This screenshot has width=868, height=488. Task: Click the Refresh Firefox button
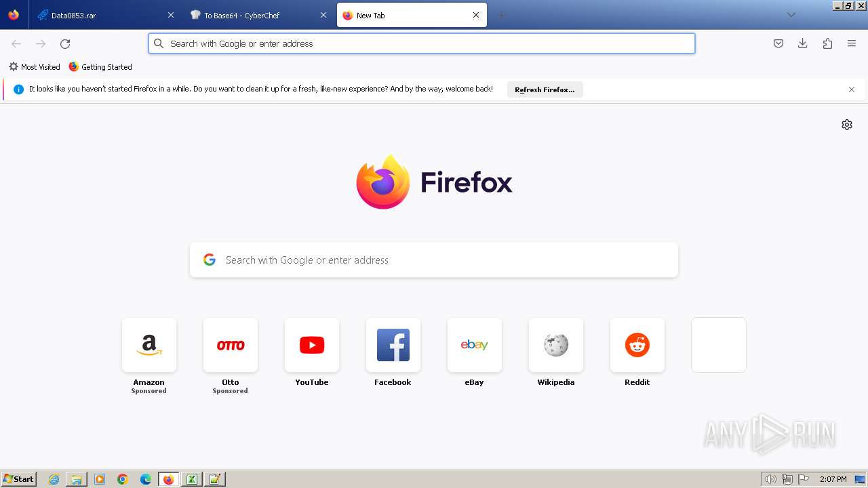point(545,89)
